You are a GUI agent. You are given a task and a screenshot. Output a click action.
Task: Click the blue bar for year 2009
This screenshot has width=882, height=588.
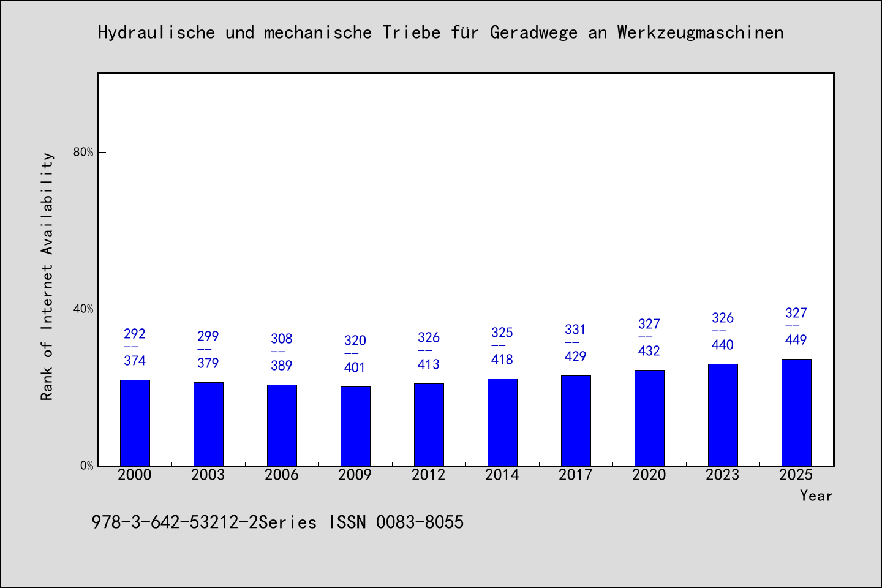click(355, 426)
